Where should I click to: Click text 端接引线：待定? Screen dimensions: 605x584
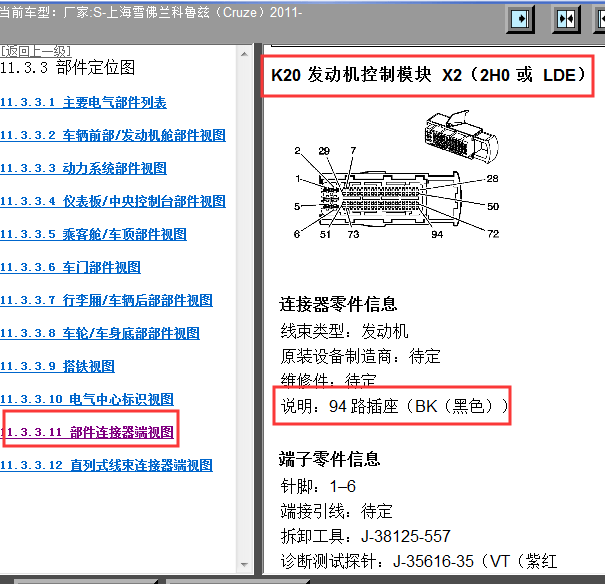tap(336, 511)
